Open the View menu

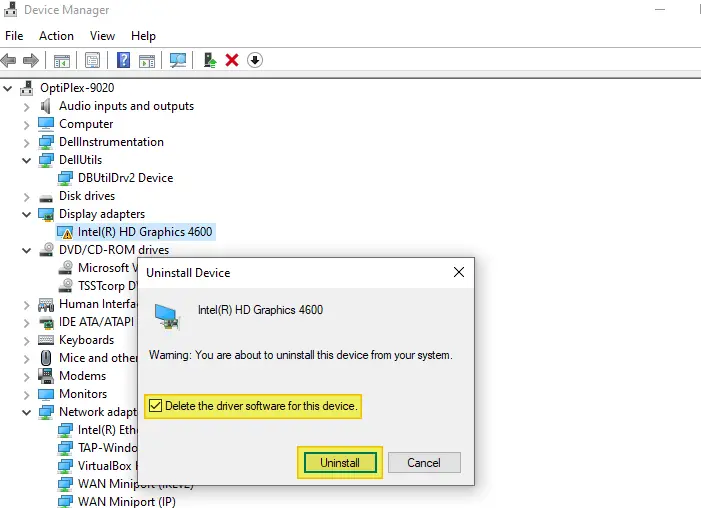102,36
